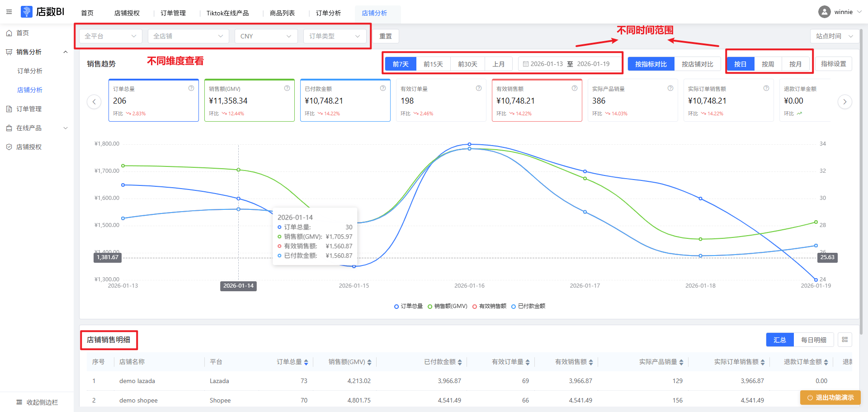This screenshot has height=412, width=868.
Task: Open the table column settings icon
Action: [x=845, y=340]
